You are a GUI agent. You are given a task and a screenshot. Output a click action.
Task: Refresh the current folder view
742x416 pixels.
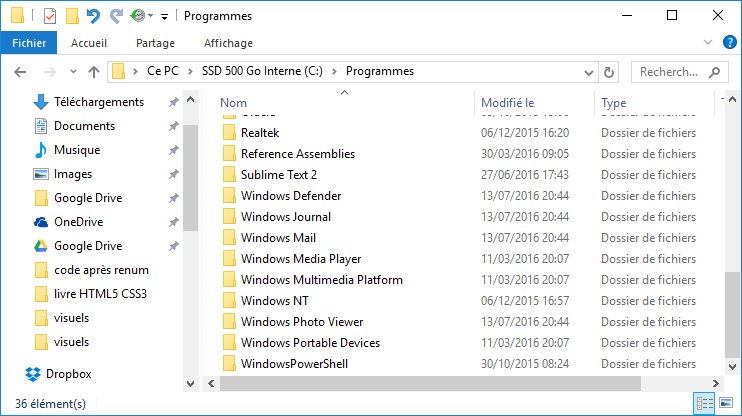click(x=609, y=72)
